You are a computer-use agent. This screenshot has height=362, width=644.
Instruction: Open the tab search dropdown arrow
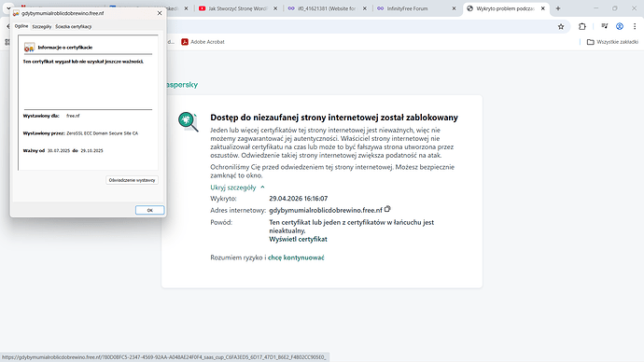click(8, 8)
